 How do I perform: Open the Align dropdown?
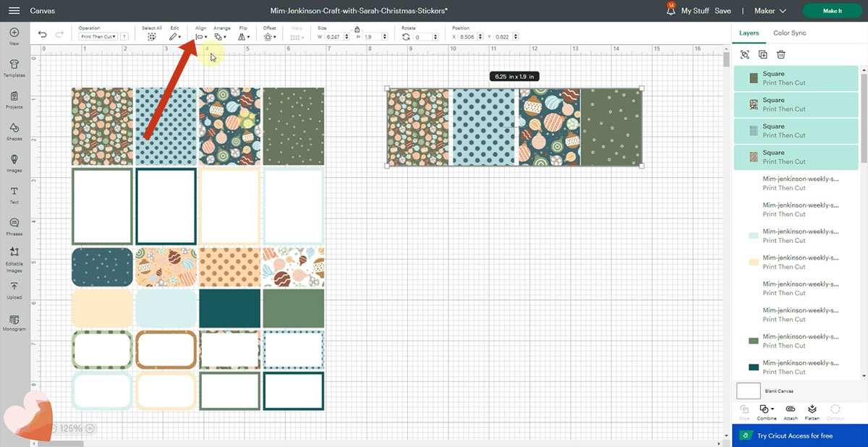[201, 36]
